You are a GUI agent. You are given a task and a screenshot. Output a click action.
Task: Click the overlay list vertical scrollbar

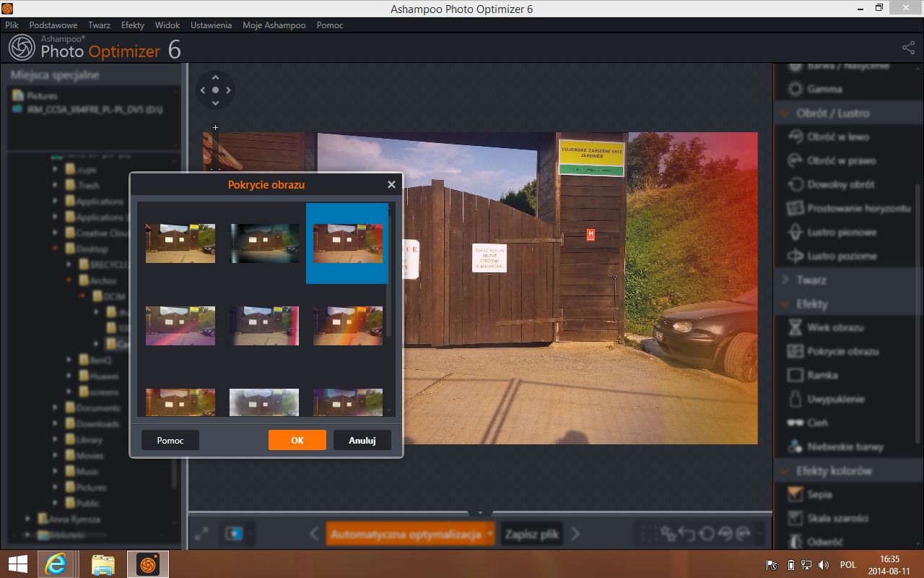coord(391,275)
